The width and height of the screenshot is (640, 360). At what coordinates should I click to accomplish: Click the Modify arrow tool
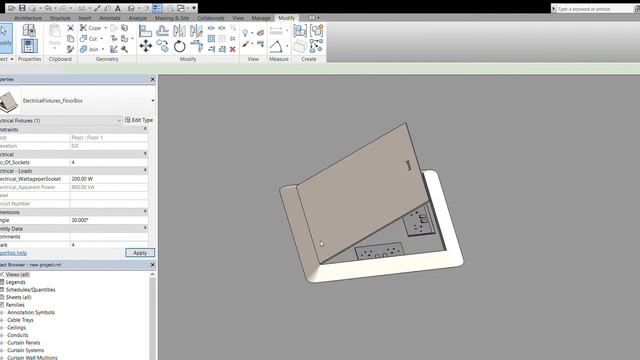tap(5, 38)
